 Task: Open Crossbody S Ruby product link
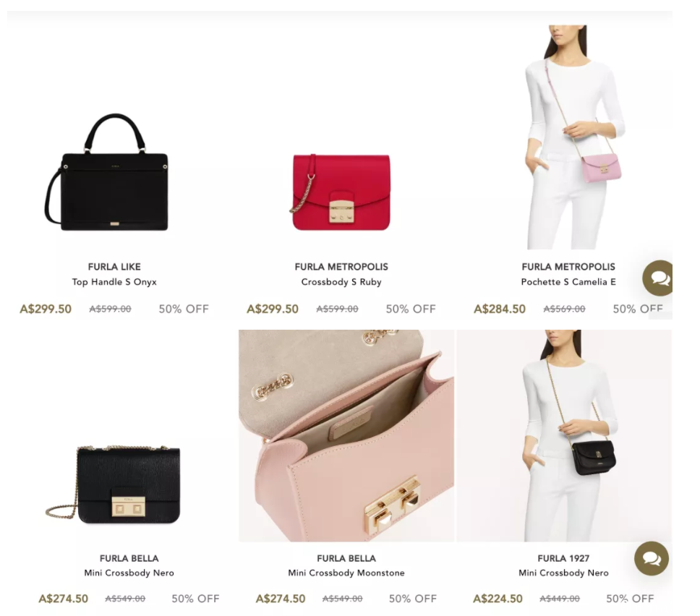pos(341,282)
